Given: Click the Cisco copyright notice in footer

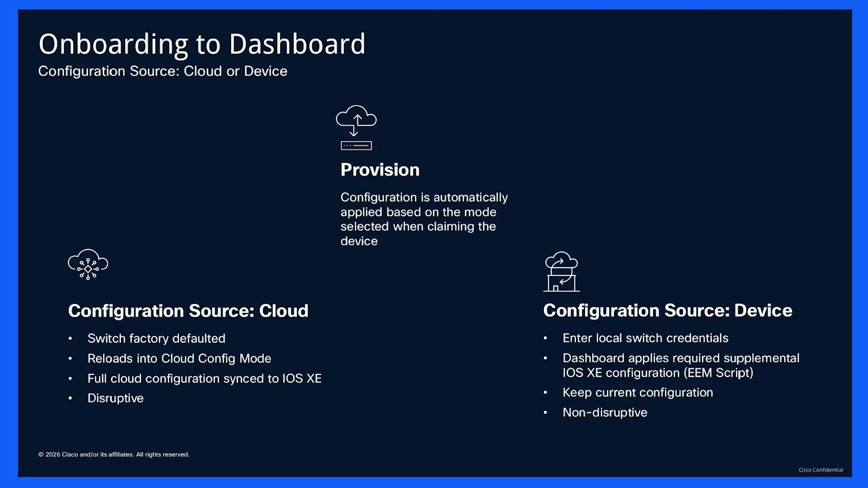Looking at the screenshot, I should [x=114, y=455].
